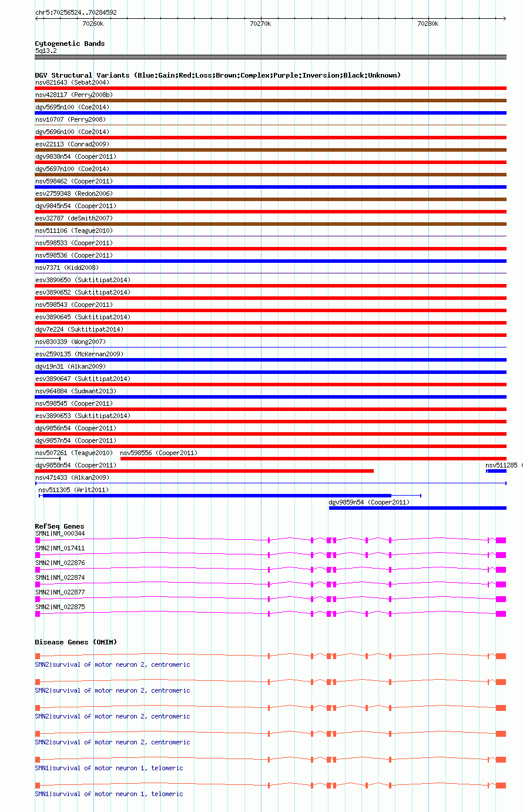Open variant nsv428117 (Perry2008b)
523x812 pixels.
[x=74, y=95]
